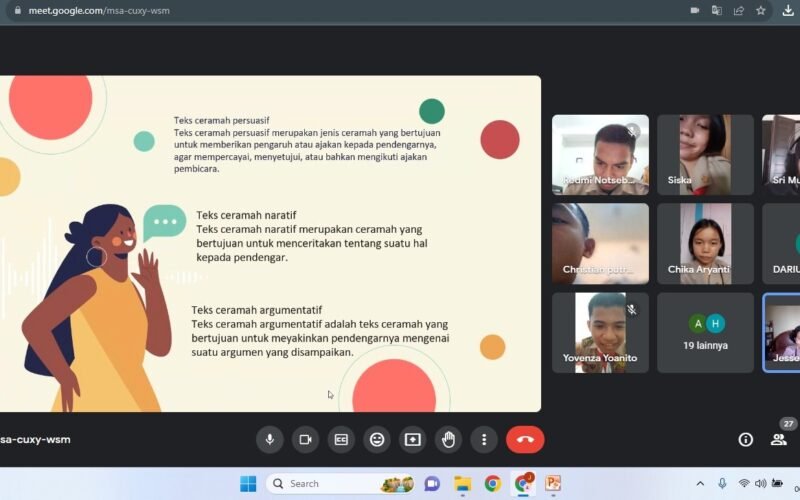Open the three-dot more options menu
The width and height of the screenshot is (800, 500).
[x=484, y=439]
